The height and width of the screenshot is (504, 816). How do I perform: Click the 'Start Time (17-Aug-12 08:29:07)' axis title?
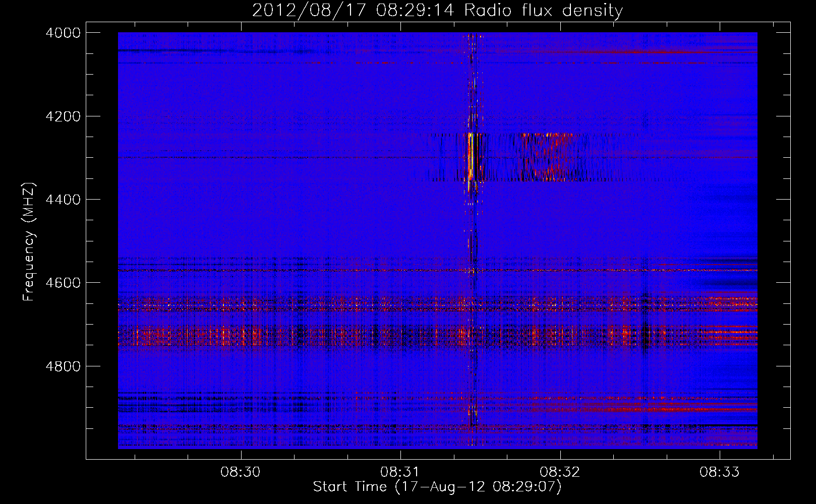tap(437, 487)
